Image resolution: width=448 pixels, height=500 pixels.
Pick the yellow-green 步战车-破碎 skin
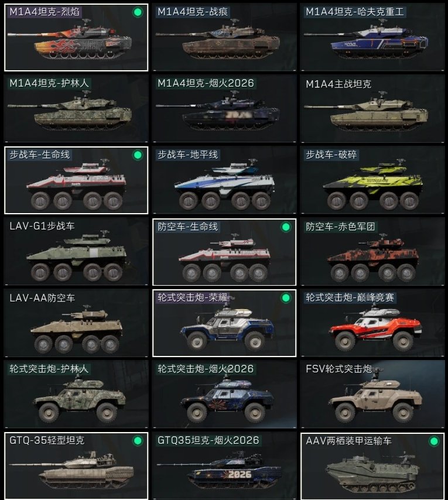(372, 180)
